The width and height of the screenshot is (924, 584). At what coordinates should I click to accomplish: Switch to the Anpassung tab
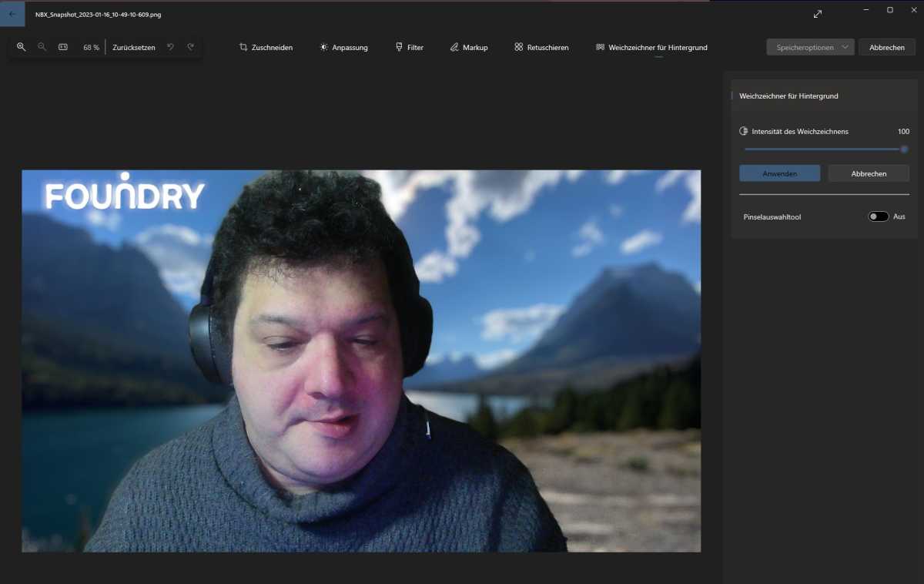click(x=343, y=47)
